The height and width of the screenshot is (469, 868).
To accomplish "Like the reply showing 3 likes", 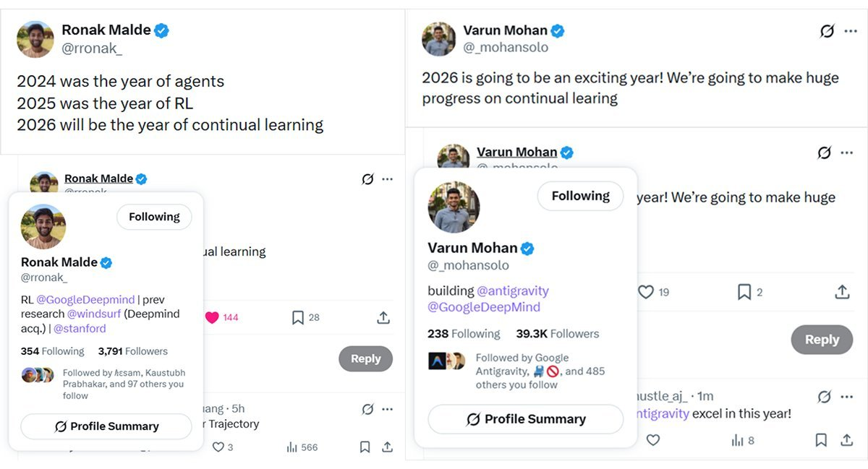I will click(x=218, y=447).
